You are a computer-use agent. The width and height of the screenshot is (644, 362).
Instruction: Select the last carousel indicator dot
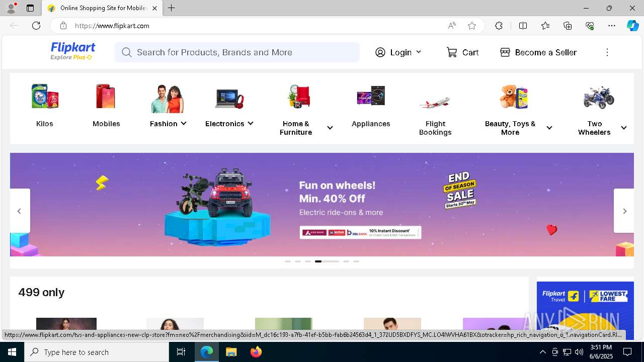[356, 261]
